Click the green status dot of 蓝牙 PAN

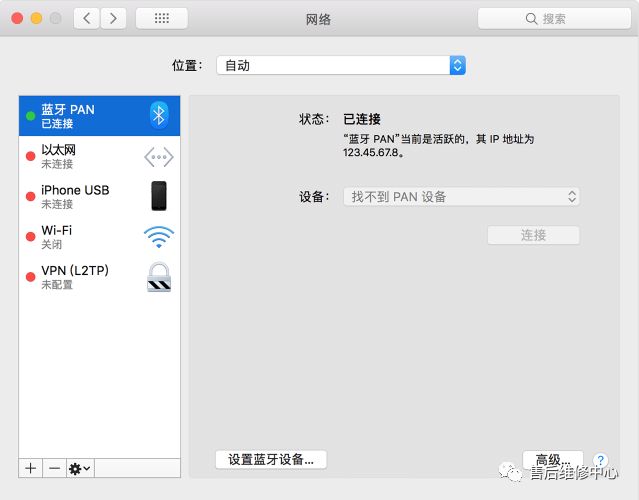pos(31,116)
